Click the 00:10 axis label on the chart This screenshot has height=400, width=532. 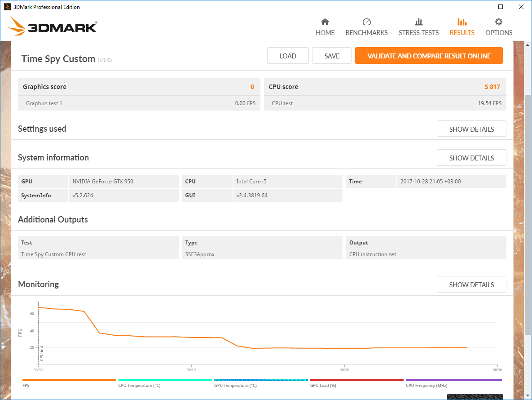click(x=191, y=370)
